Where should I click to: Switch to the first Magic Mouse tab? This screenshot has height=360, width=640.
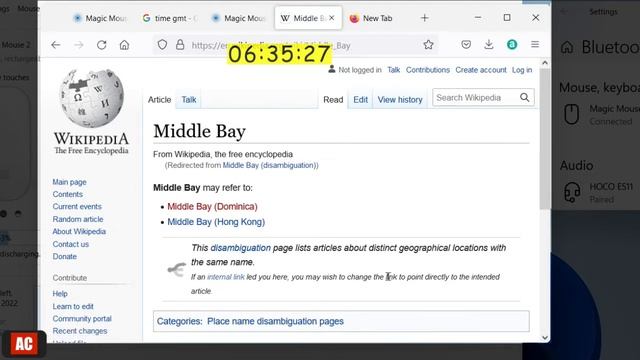pos(100,18)
